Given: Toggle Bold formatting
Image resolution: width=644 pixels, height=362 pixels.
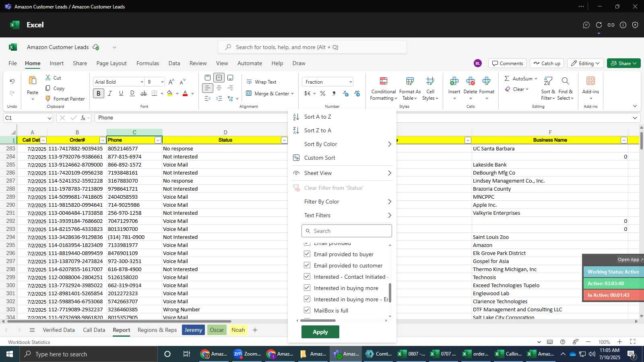Looking at the screenshot, I should tap(98, 93).
